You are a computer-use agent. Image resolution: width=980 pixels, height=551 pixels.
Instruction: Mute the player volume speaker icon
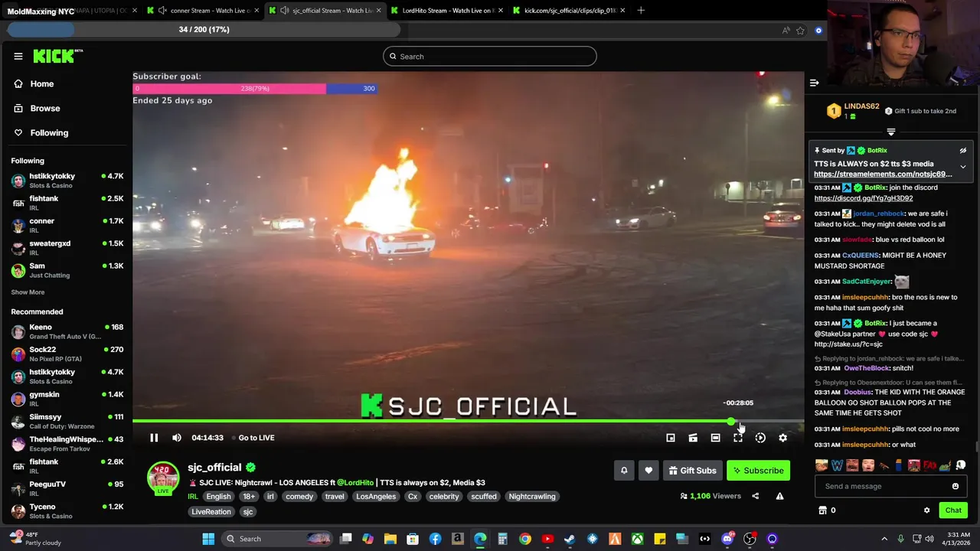[177, 438]
